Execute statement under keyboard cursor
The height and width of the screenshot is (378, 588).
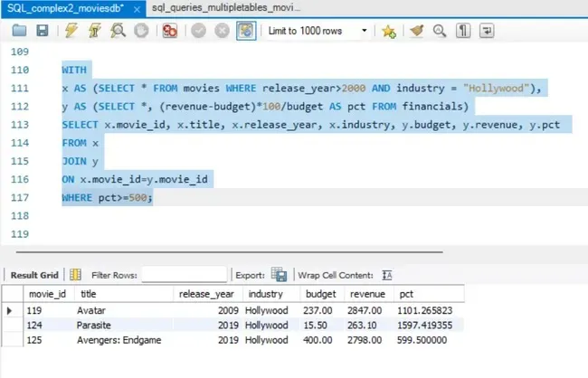tap(94, 31)
